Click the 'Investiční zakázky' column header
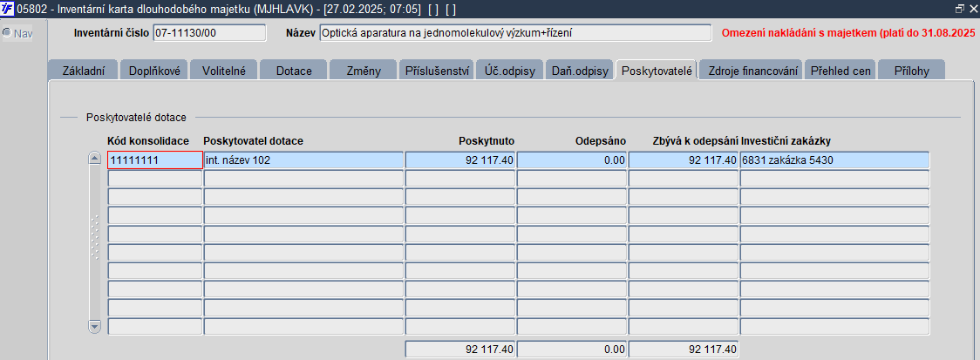Screen dimensions: 980x360 coord(786,140)
